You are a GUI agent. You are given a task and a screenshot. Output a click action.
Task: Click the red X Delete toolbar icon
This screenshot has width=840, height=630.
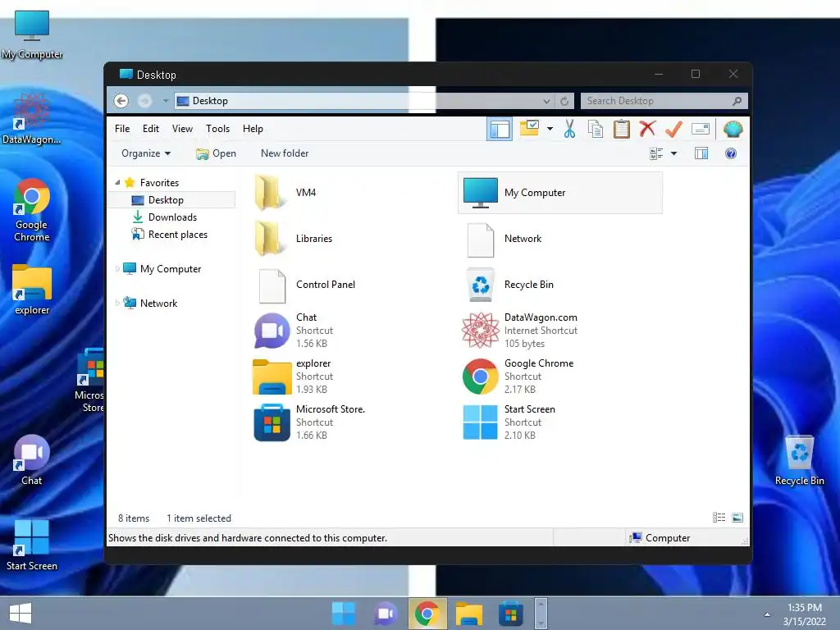coord(647,129)
